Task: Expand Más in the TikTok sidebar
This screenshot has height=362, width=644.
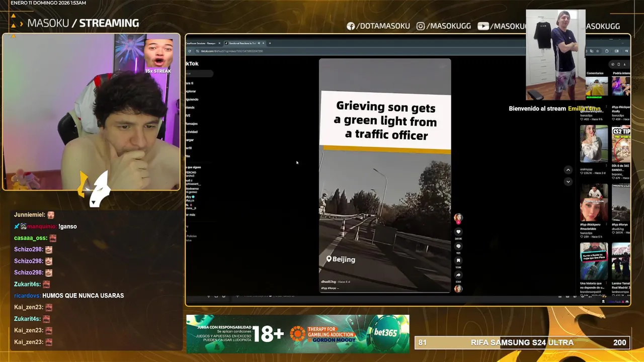Action: click(x=188, y=156)
